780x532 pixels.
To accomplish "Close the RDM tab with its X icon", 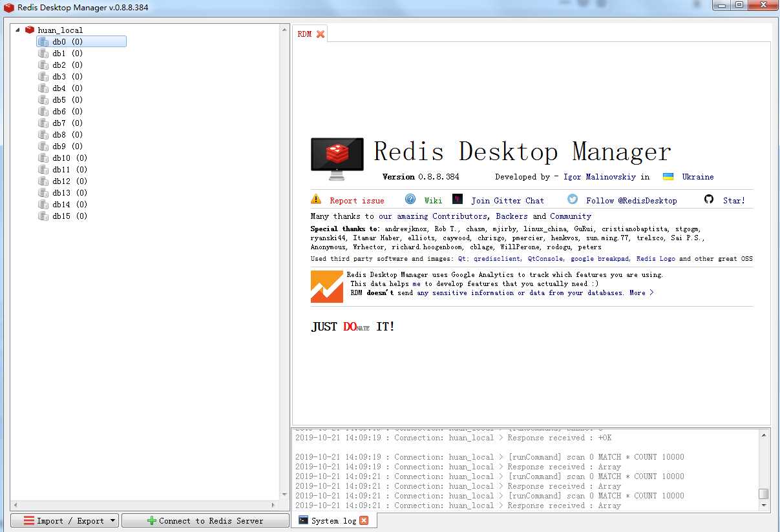I will click(x=321, y=34).
